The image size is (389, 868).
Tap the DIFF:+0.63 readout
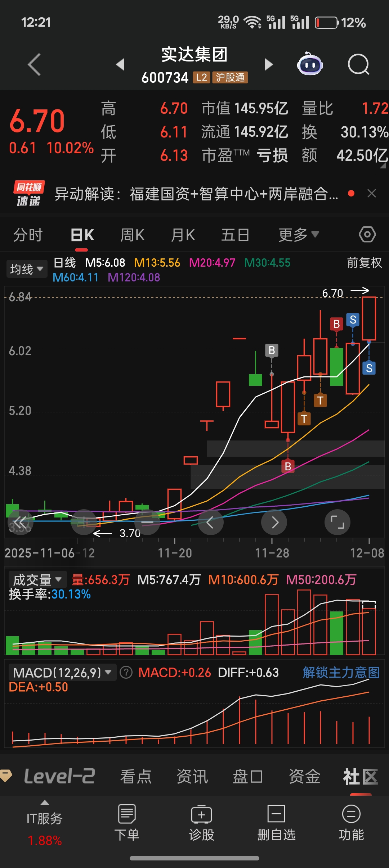[x=248, y=672]
